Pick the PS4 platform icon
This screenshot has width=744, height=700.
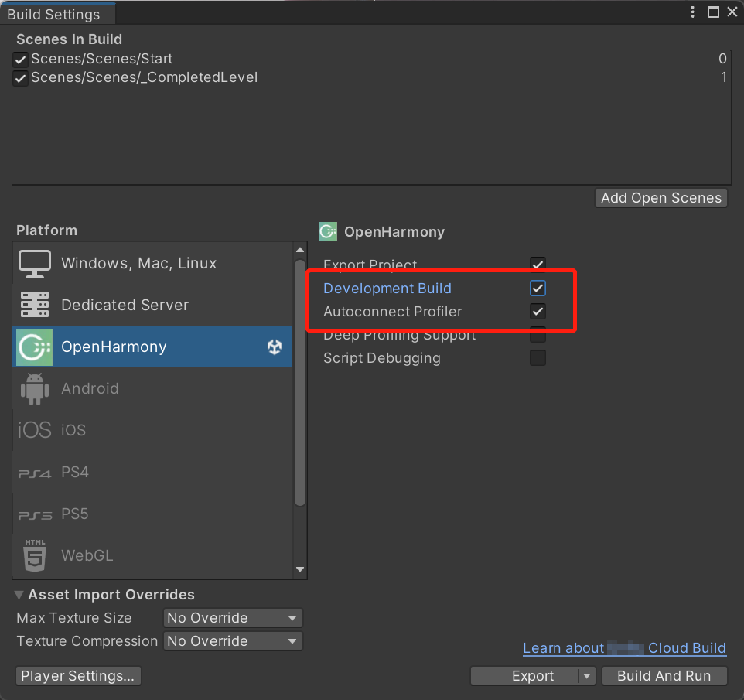(x=35, y=473)
